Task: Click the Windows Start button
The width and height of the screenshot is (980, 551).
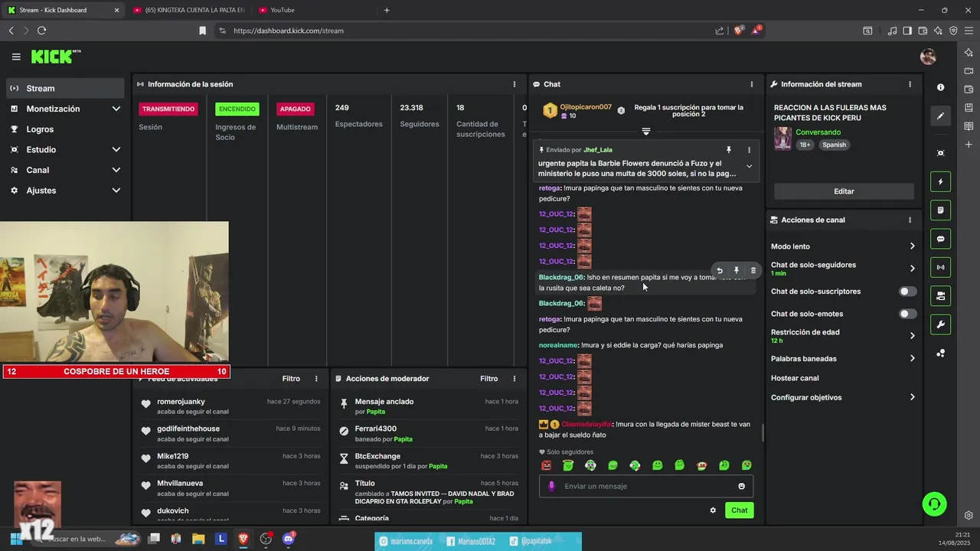Action: tap(16, 539)
